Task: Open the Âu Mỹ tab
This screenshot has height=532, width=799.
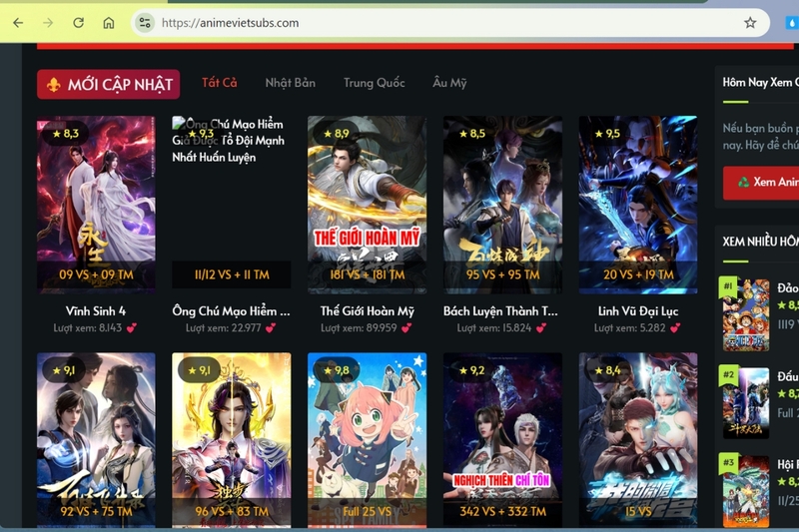Action: (449, 83)
